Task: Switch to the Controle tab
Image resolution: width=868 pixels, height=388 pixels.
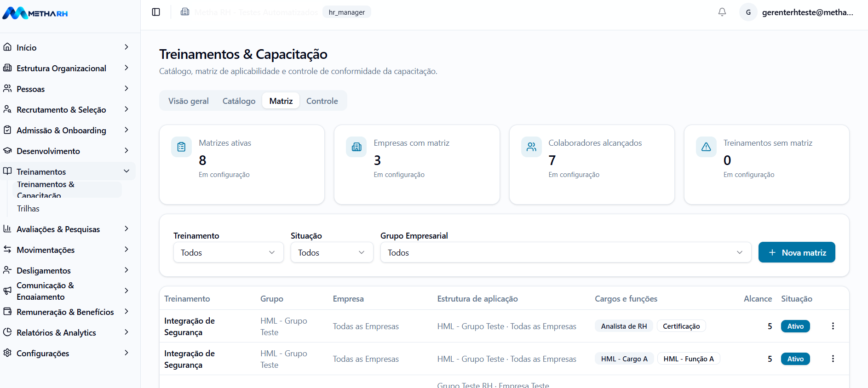Action: (x=322, y=101)
